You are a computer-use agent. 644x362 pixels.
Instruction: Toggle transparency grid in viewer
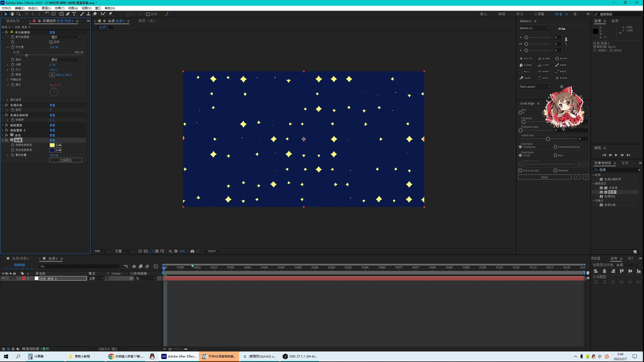point(146,251)
